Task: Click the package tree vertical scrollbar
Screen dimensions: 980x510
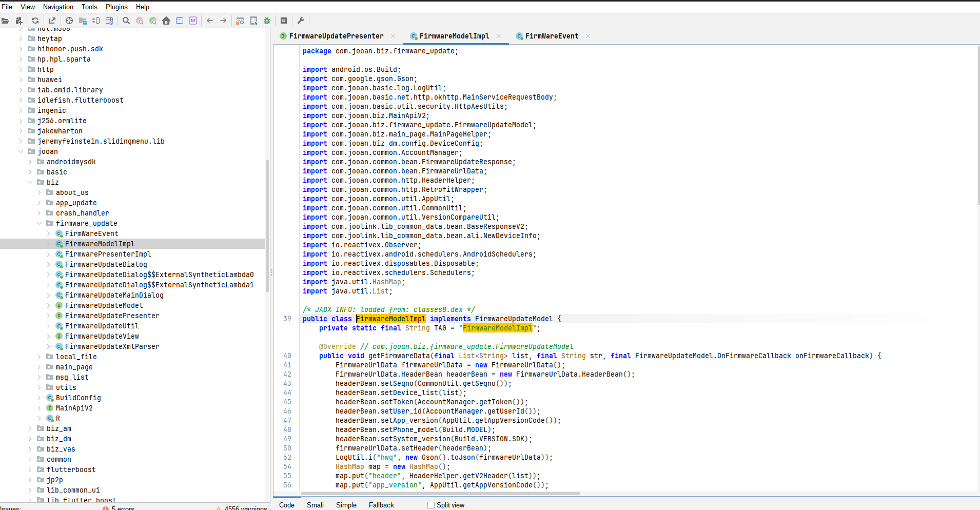Action: tap(267, 226)
